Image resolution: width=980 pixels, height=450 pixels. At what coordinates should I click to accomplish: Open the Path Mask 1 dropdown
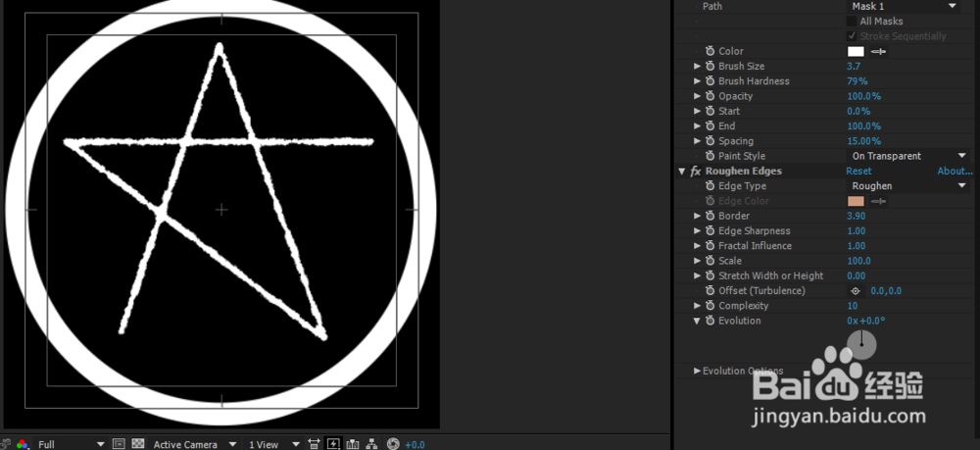[905, 6]
